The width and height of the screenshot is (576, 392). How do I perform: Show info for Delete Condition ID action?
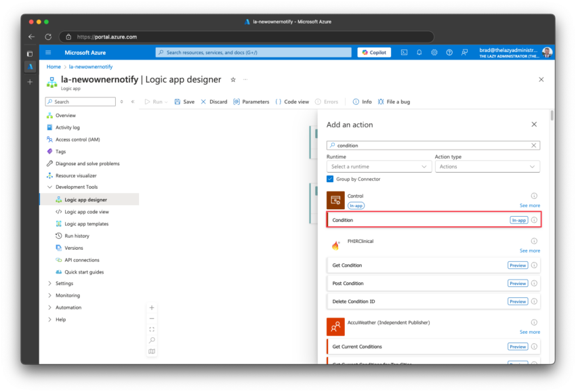coord(534,301)
